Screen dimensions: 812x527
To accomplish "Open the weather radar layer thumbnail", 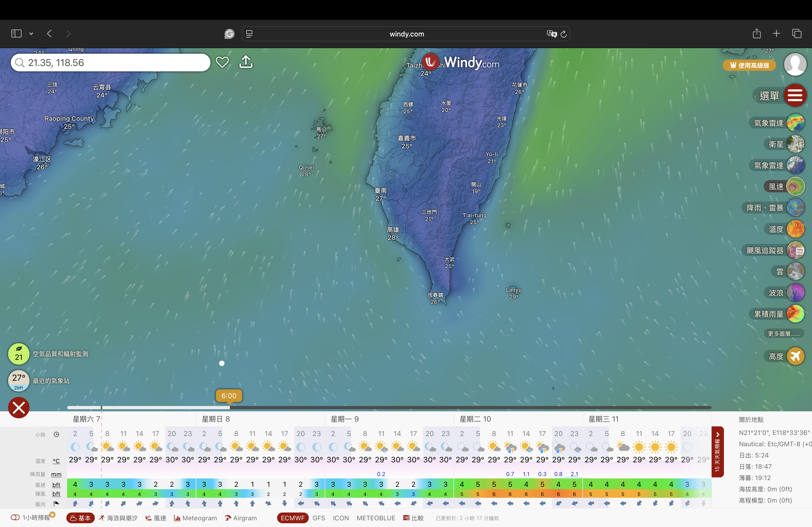I will (x=795, y=123).
